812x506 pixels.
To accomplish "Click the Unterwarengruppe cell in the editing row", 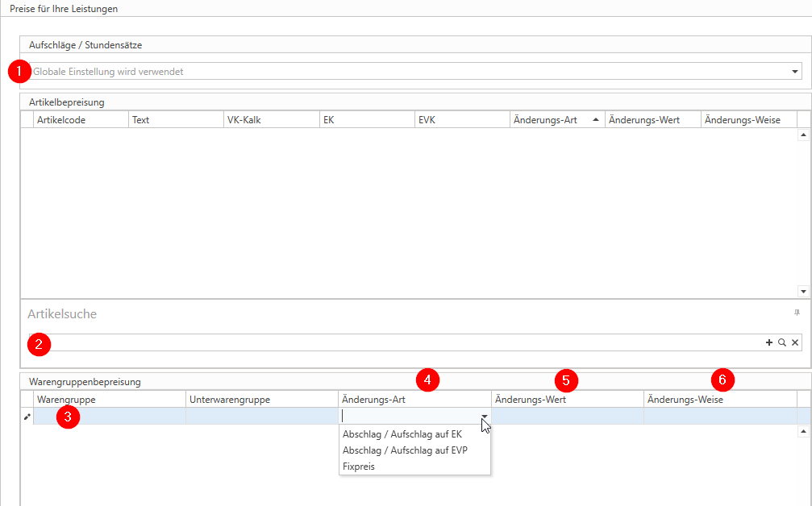I will tap(261, 416).
